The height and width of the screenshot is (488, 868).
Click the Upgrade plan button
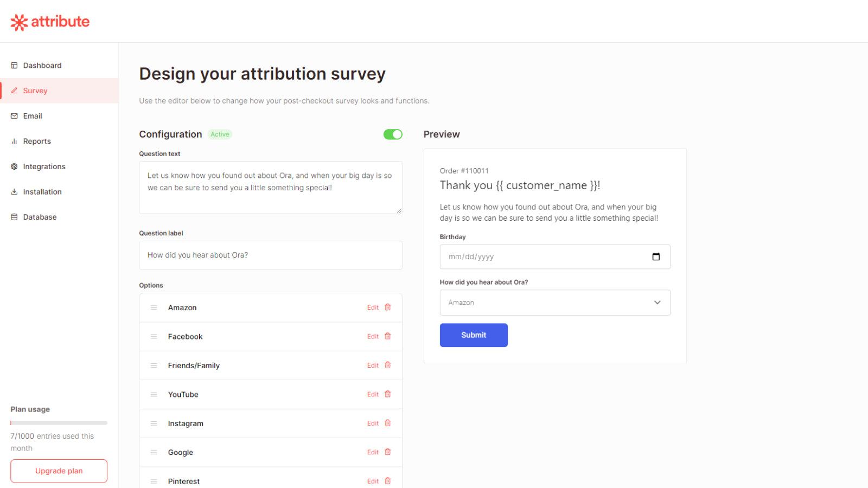59,471
